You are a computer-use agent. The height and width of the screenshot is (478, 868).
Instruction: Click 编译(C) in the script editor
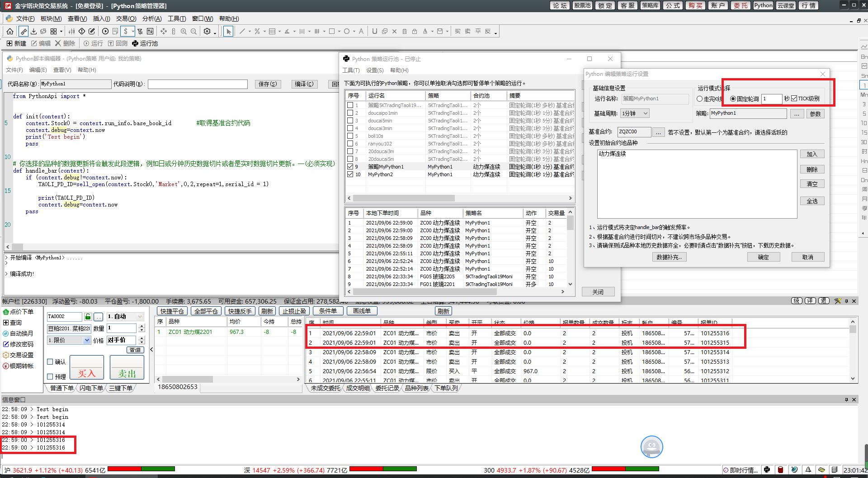point(304,84)
